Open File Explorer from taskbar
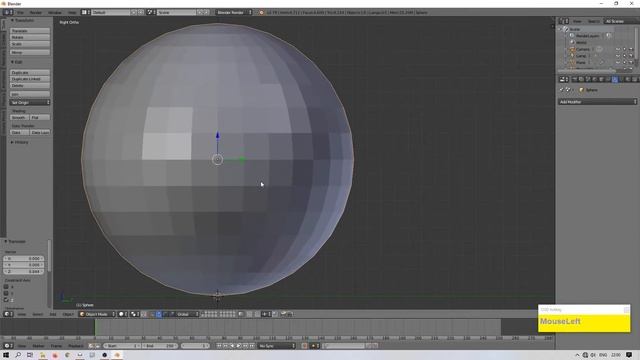 [x=42, y=355]
